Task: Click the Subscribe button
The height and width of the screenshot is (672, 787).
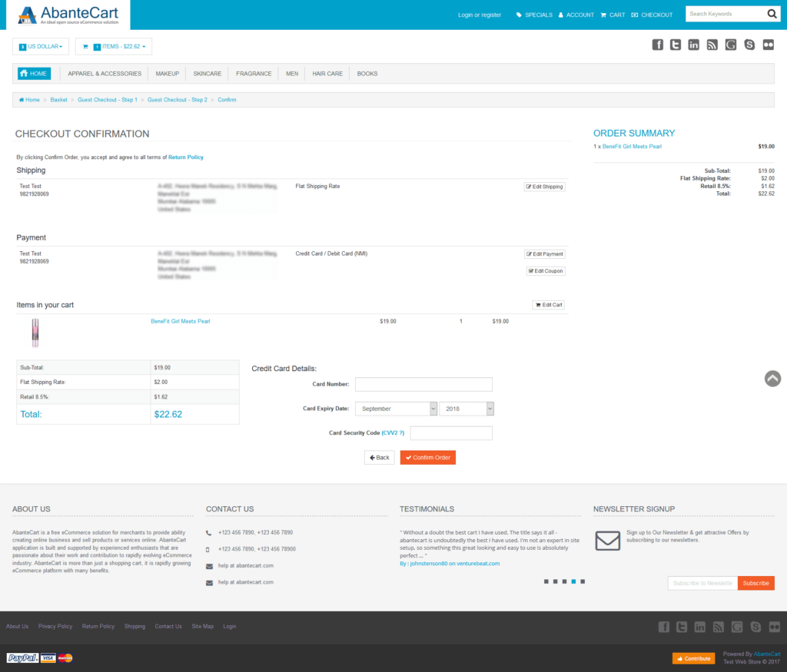Action: pos(755,583)
